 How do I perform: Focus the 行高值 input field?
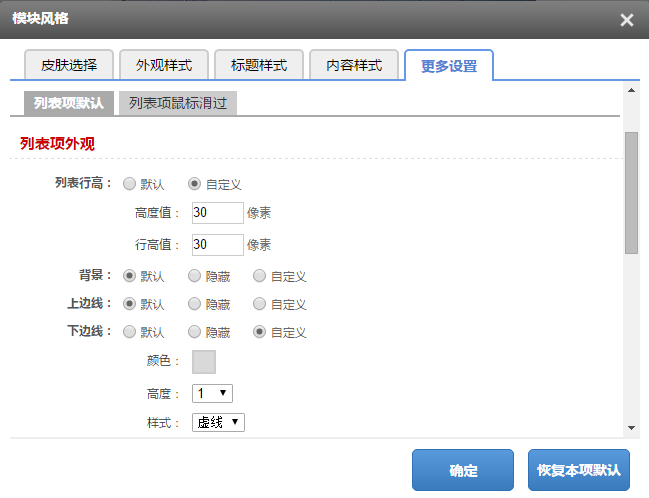click(x=217, y=245)
